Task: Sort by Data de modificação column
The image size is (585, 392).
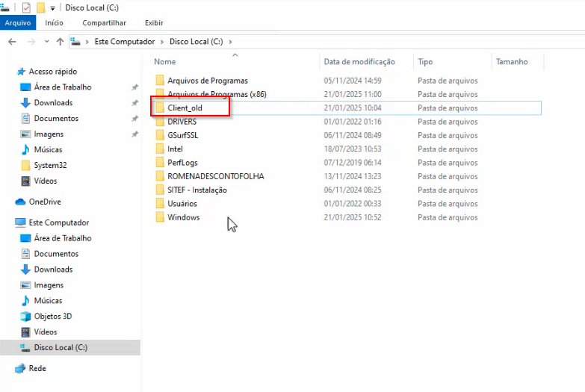Action: click(359, 61)
